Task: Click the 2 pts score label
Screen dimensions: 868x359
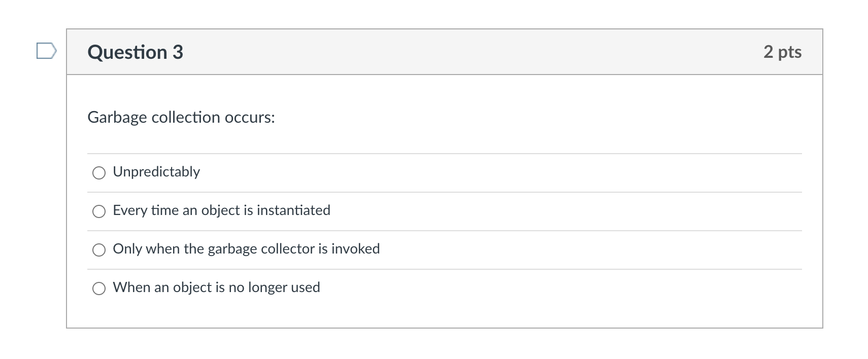Action: (782, 52)
